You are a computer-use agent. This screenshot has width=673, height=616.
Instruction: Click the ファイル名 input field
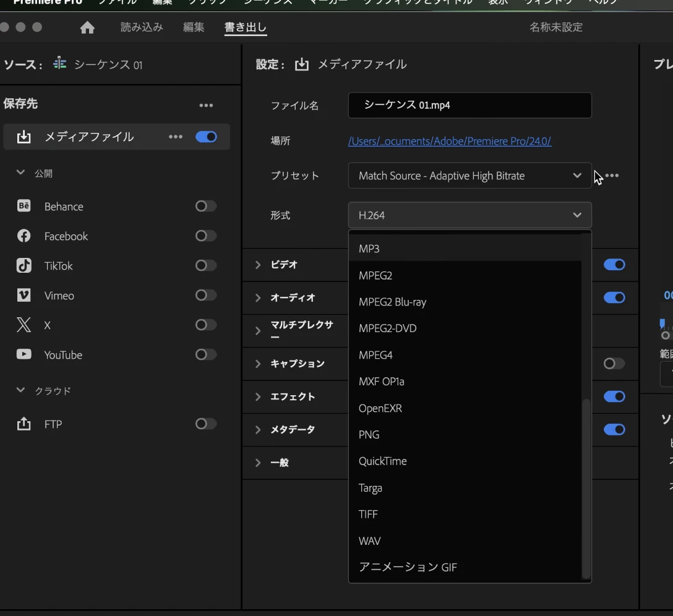(469, 105)
